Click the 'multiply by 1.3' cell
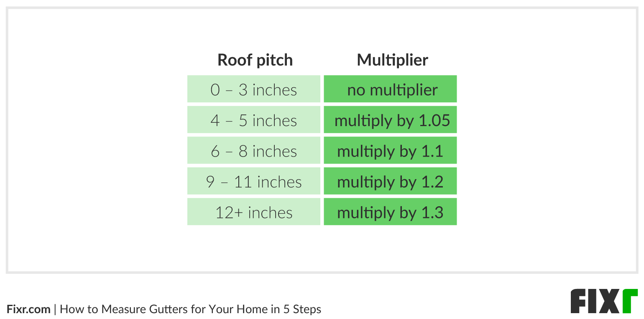The width and height of the screenshot is (644, 319). click(x=390, y=212)
